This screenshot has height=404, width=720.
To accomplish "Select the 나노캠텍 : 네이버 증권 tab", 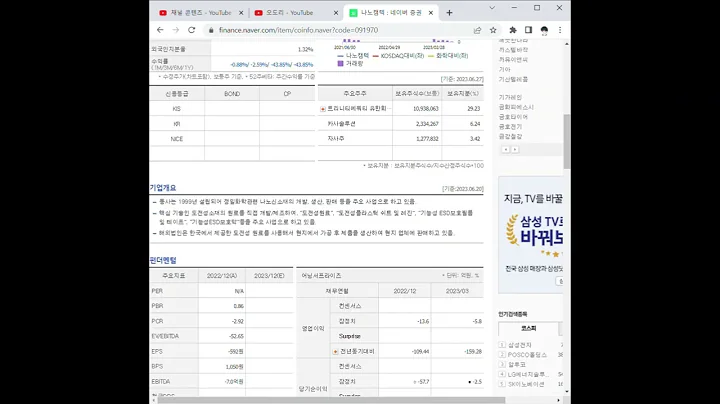I will pos(391,13).
